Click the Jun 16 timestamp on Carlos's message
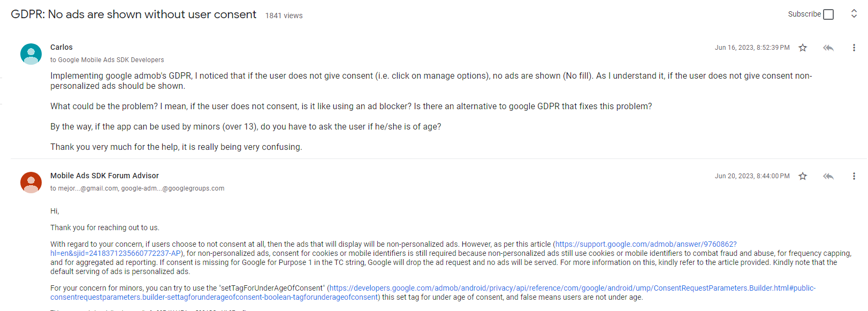 [752, 47]
